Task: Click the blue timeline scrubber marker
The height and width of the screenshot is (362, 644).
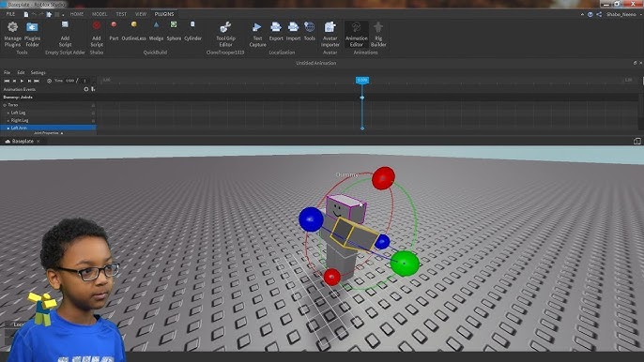Action: pyautogui.click(x=361, y=80)
